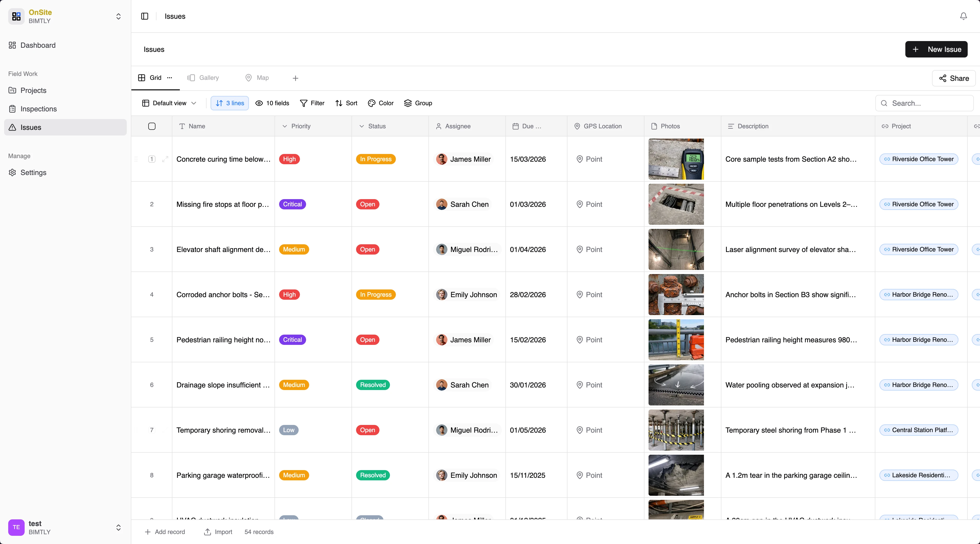Viewport: 980px width, 544px height.
Task: Toggle the select-all records checkbox
Action: (152, 126)
